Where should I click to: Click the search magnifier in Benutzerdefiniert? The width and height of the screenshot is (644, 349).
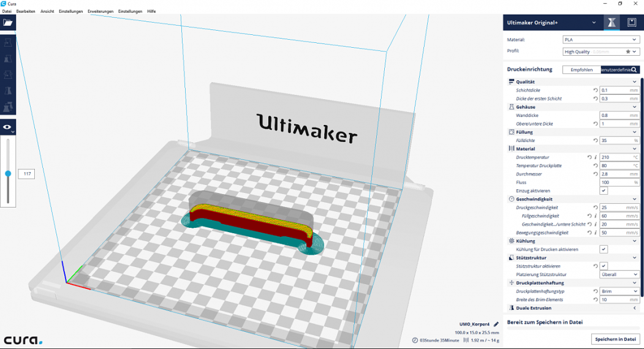coord(634,70)
